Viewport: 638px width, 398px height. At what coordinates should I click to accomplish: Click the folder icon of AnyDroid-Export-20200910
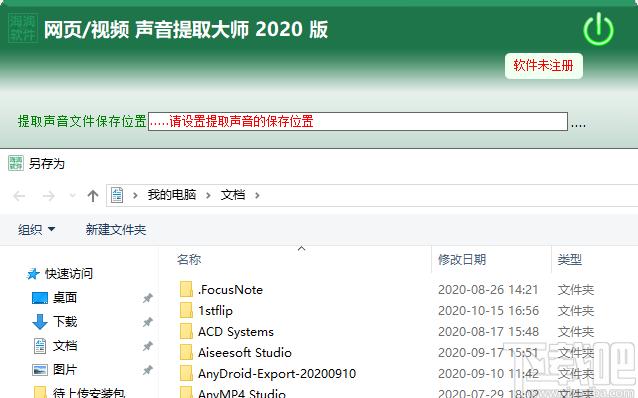point(186,374)
